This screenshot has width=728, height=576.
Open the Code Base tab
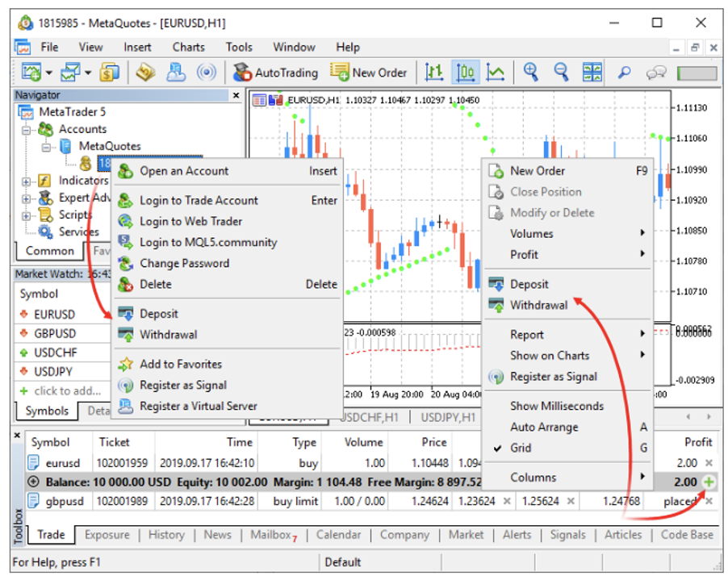(687, 535)
